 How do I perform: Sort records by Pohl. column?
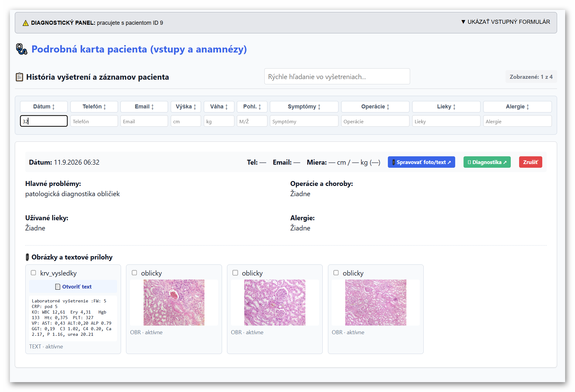(x=252, y=107)
